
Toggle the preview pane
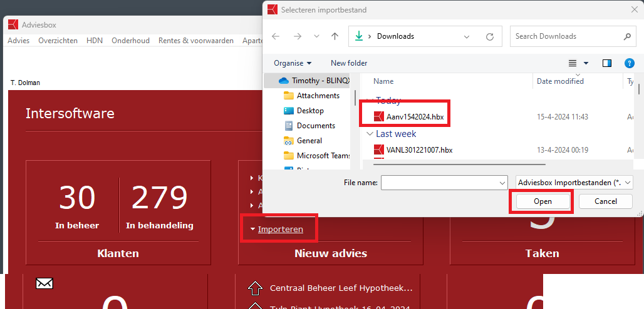point(606,63)
